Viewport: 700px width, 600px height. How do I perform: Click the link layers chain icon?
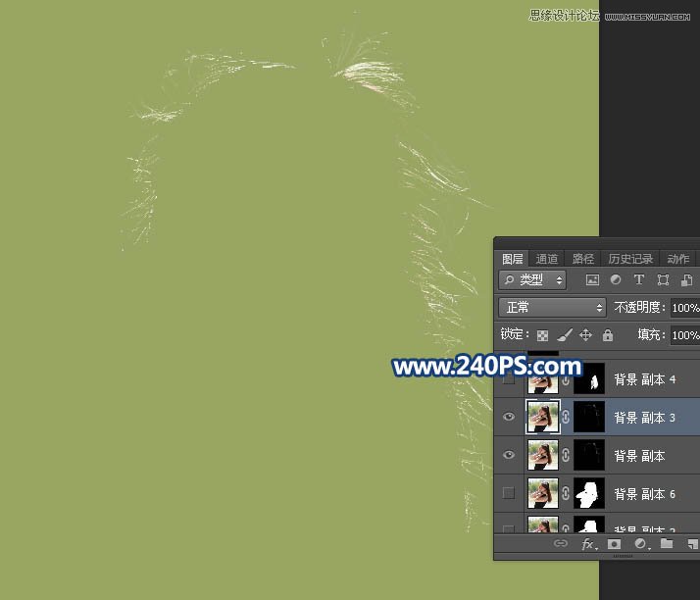(561, 543)
